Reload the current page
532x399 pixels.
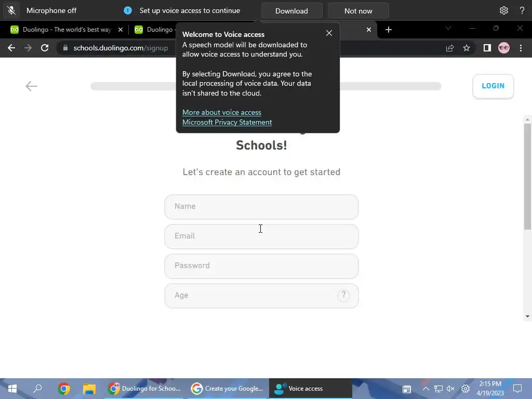45,48
